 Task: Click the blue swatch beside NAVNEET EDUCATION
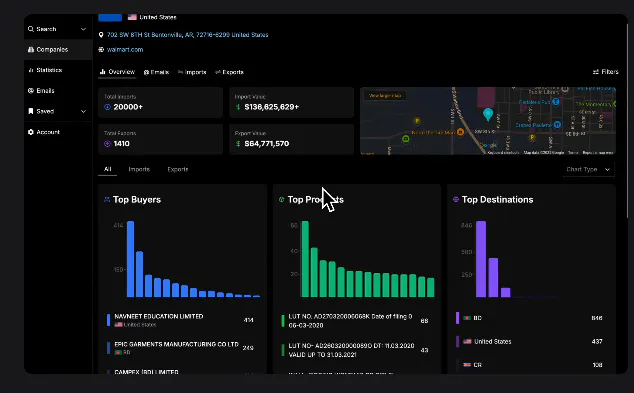click(108, 320)
